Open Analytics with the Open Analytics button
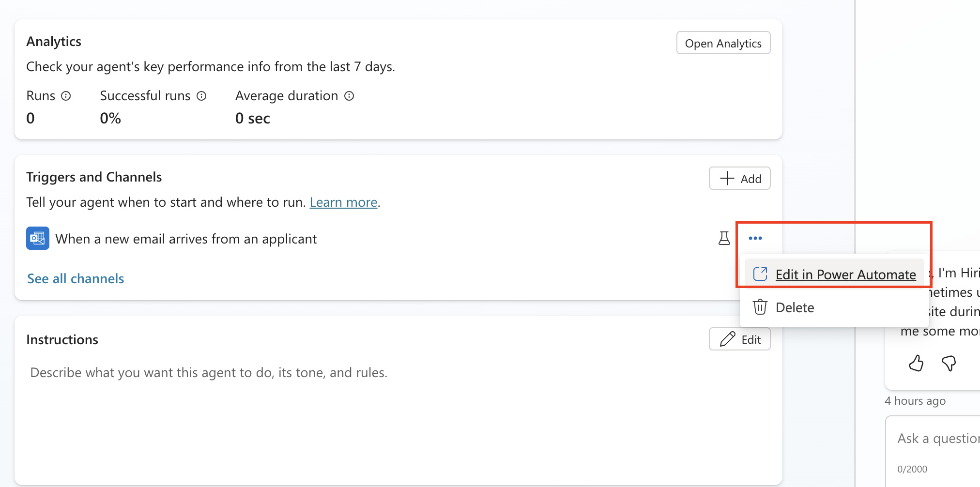 (723, 43)
